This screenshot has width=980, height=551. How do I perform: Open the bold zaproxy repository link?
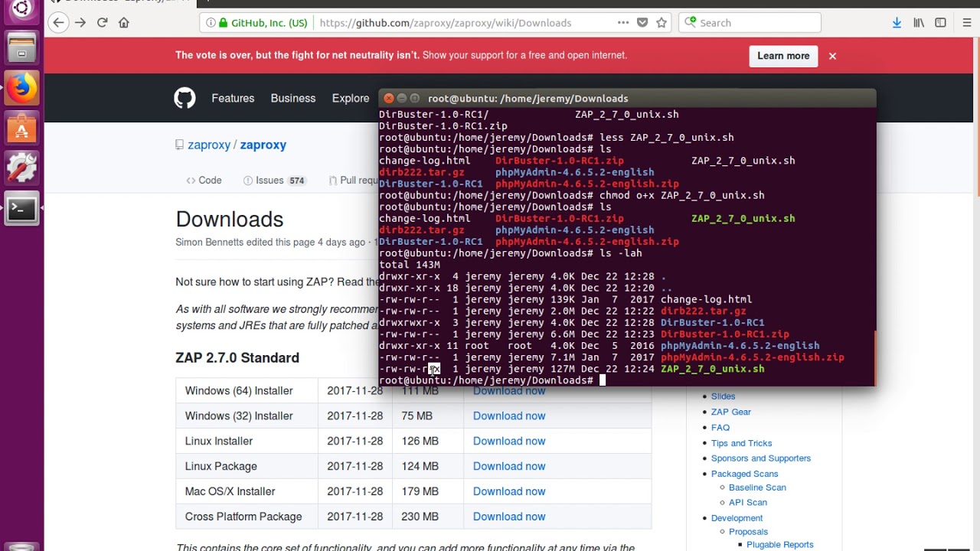(263, 145)
